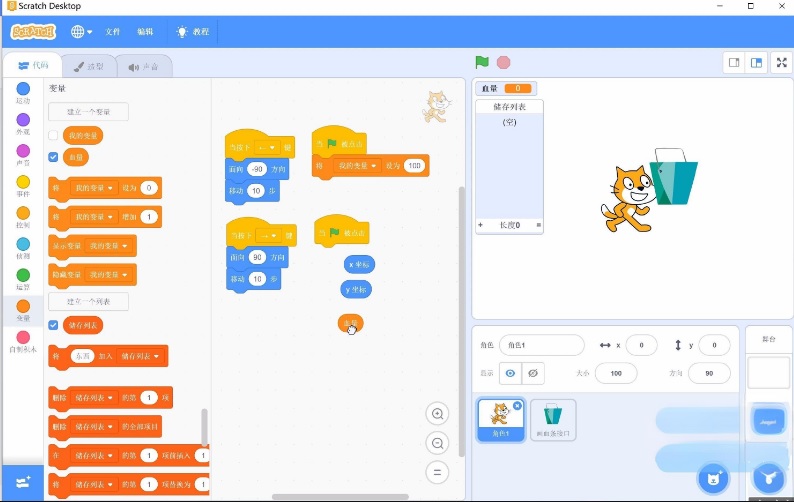Switch to the 造型 costumes tab
The width and height of the screenshot is (794, 502).
[88, 66]
